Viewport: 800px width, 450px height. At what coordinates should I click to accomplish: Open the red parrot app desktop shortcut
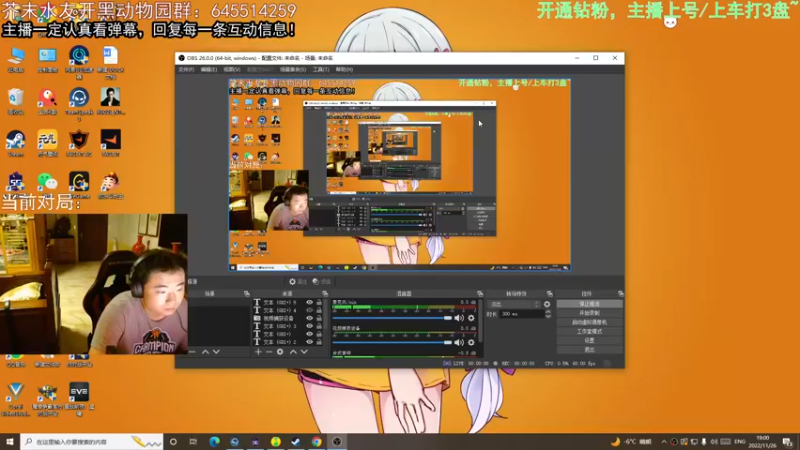[x=47, y=101]
